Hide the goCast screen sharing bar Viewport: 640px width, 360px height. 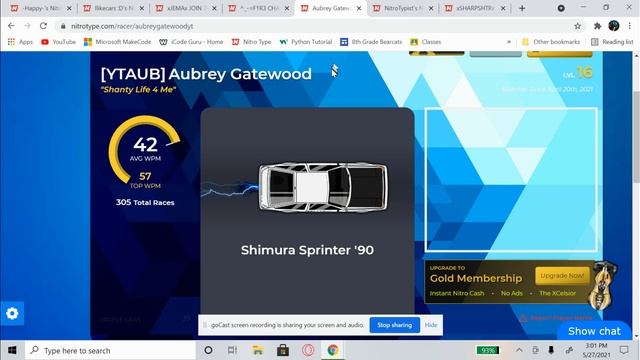(431, 325)
